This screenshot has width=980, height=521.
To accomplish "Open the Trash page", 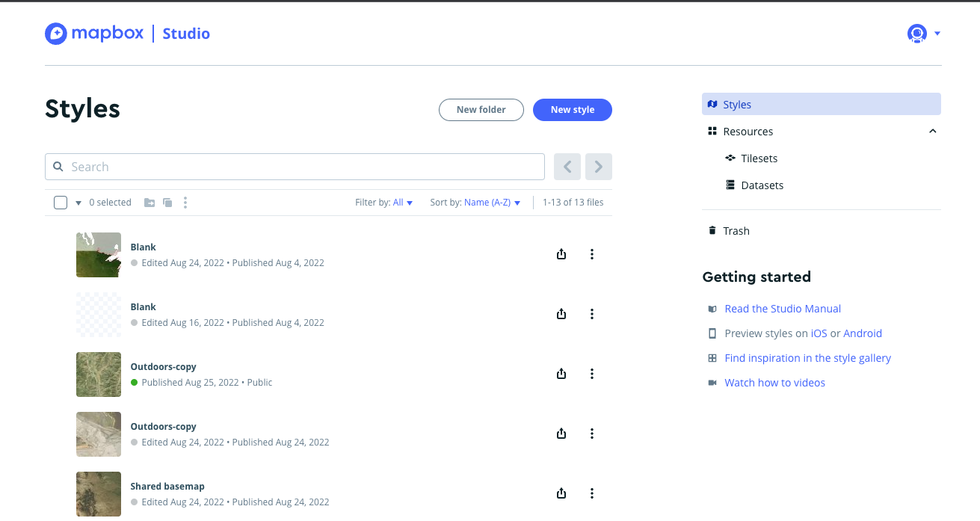I will pyautogui.click(x=736, y=231).
